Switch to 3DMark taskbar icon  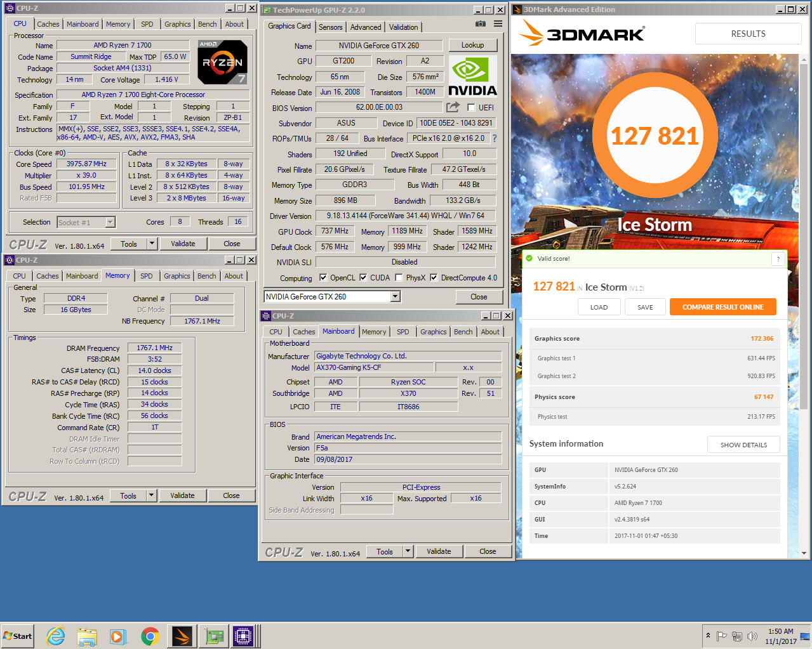(x=181, y=636)
